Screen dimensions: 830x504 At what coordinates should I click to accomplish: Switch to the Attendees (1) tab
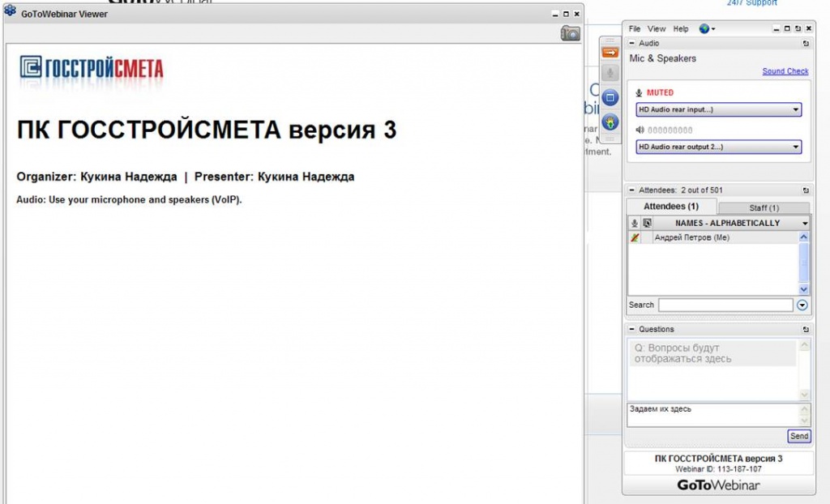coord(671,207)
